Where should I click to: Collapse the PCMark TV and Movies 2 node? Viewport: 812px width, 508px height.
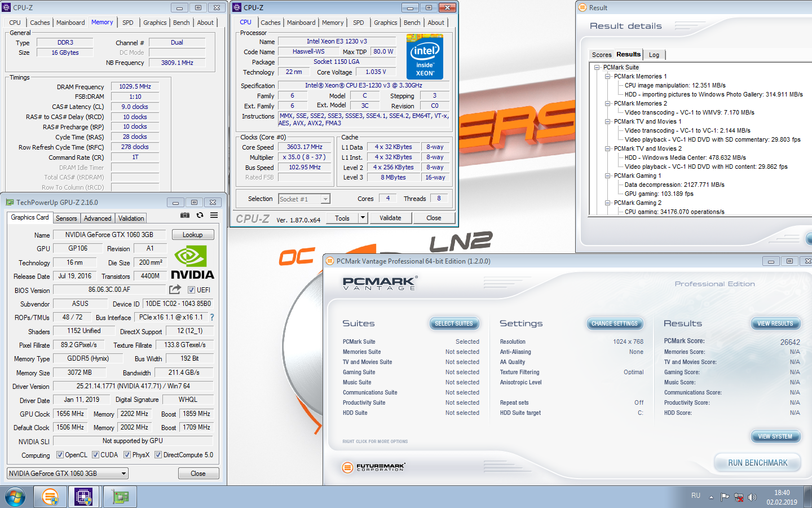(608, 148)
